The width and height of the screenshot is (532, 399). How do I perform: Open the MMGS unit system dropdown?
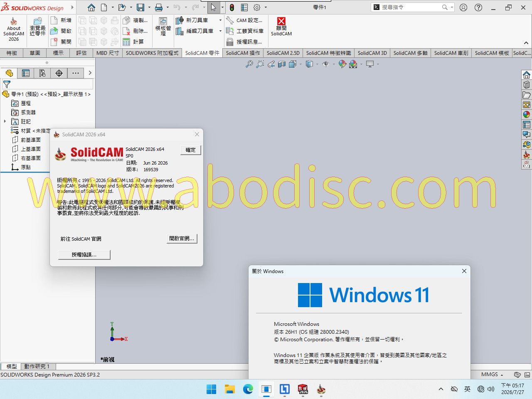click(493, 374)
